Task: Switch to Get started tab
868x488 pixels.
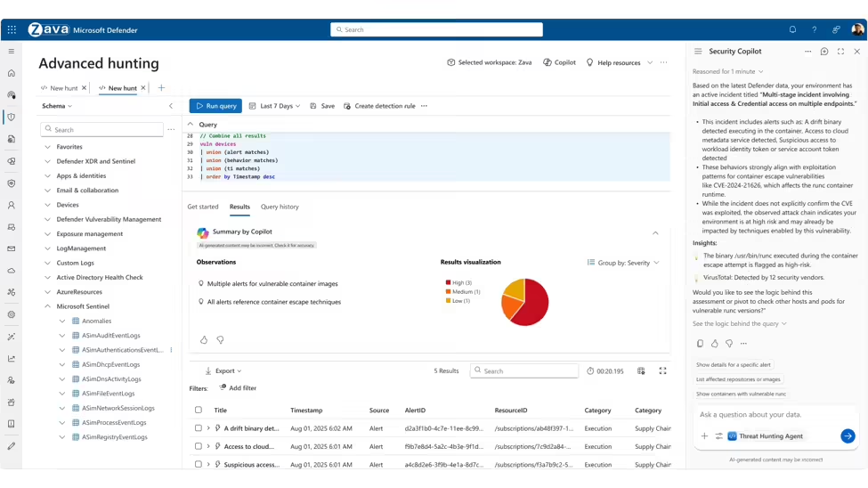Action: click(x=203, y=207)
